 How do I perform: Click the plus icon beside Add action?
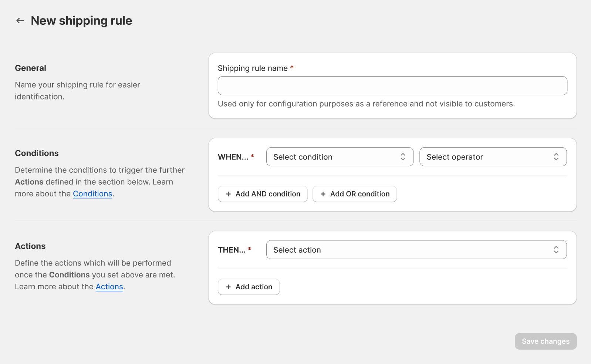click(x=228, y=287)
